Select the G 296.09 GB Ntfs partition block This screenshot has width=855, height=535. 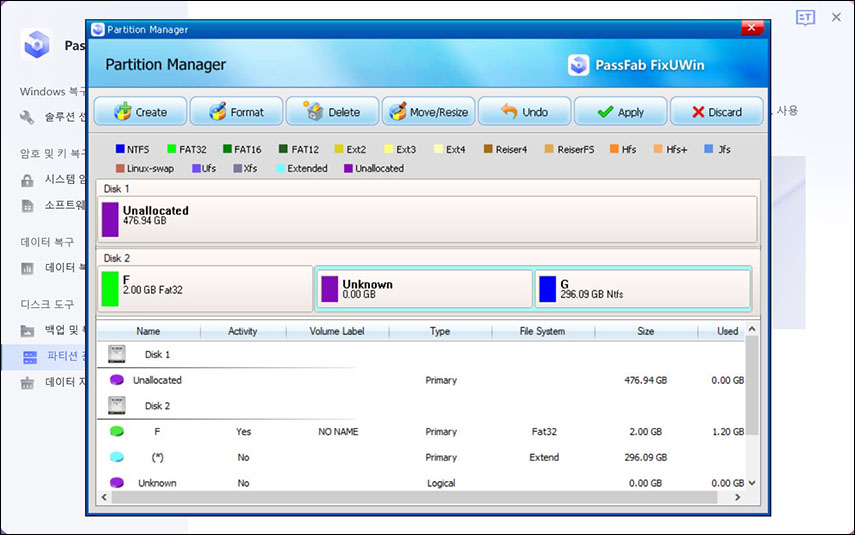[642, 289]
